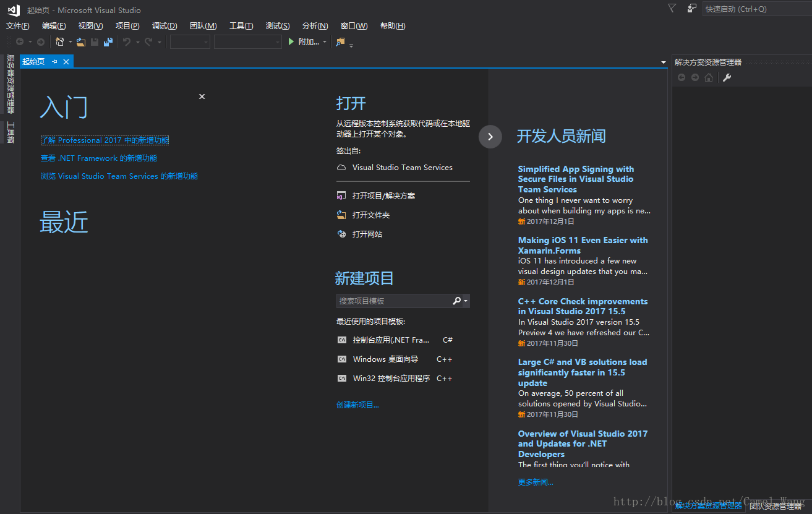Click the send feedback person icon
The height and width of the screenshot is (514, 812).
[691, 8]
